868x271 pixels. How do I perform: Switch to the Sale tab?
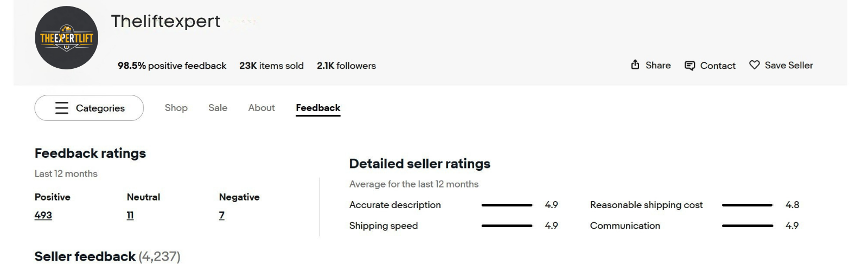coord(218,108)
